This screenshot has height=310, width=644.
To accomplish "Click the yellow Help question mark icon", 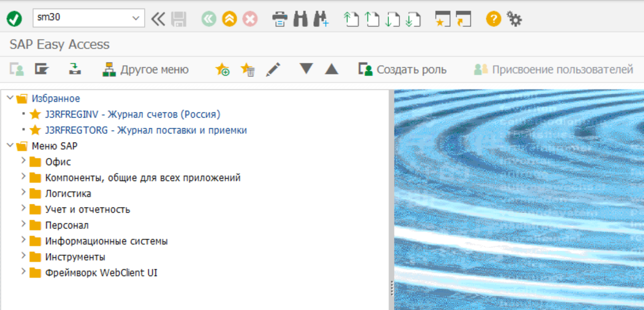I will 493,19.
